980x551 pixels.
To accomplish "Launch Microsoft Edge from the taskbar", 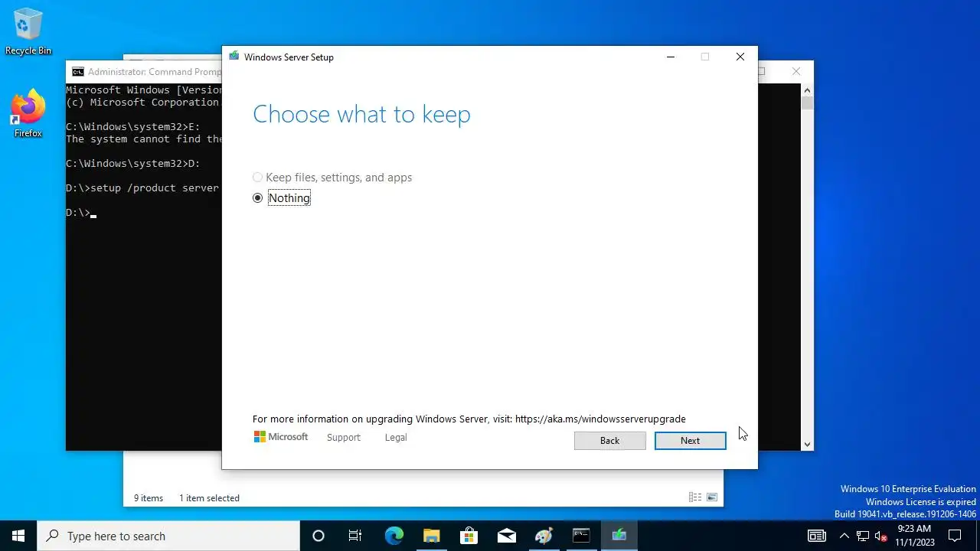I will (x=394, y=536).
